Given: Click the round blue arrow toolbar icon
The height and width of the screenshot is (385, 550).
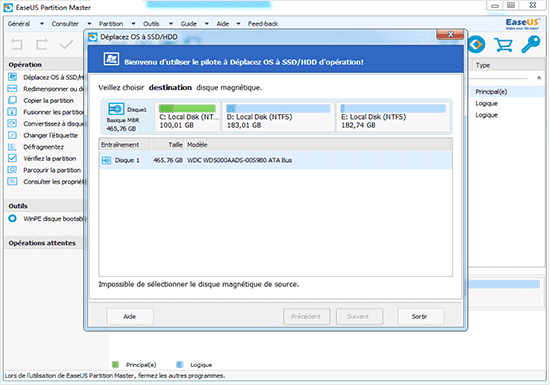Looking at the screenshot, I should [476, 45].
